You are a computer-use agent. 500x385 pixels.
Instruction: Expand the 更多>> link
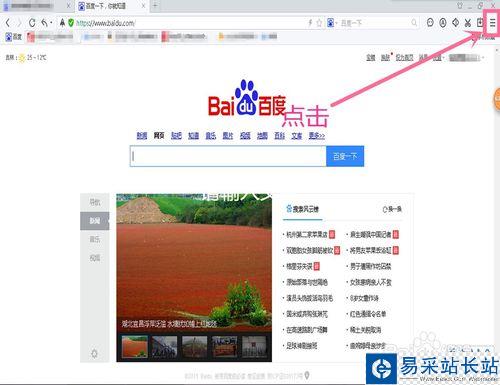point(317,136)
